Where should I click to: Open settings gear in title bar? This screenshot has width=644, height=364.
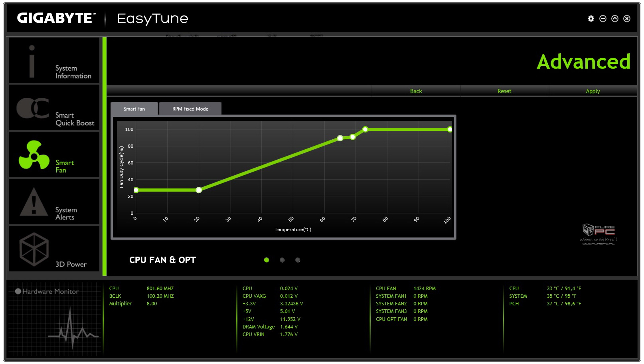(x=591, y=19)
